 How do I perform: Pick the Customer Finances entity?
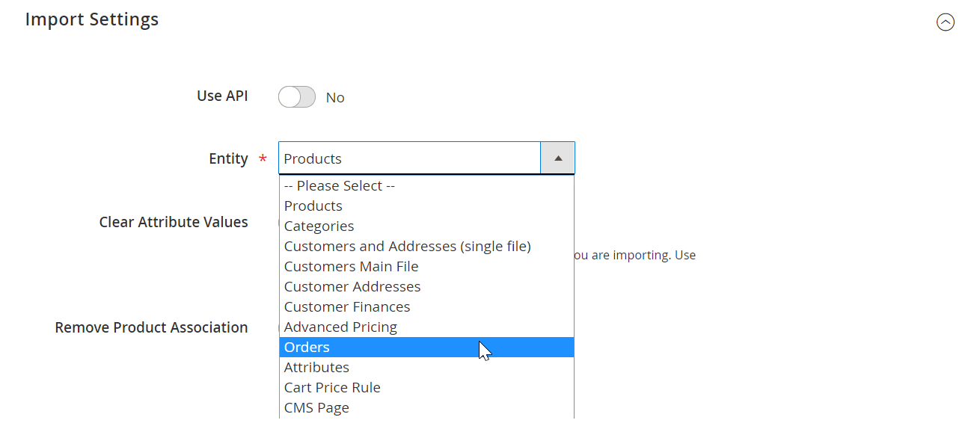[347, 307]
